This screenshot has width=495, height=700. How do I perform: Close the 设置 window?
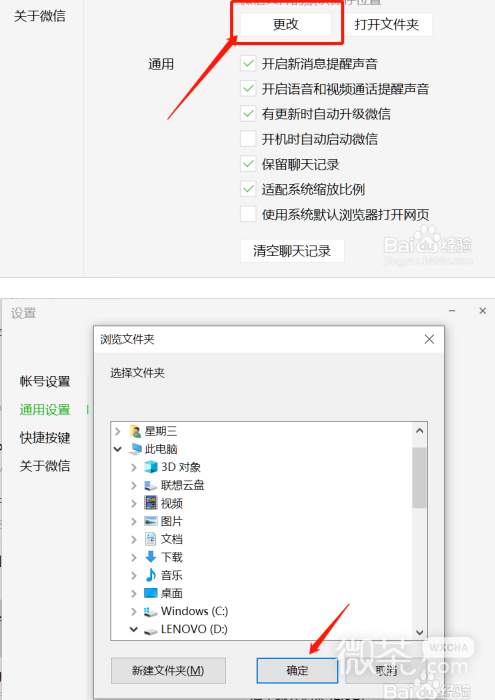[x=483, y=311]
